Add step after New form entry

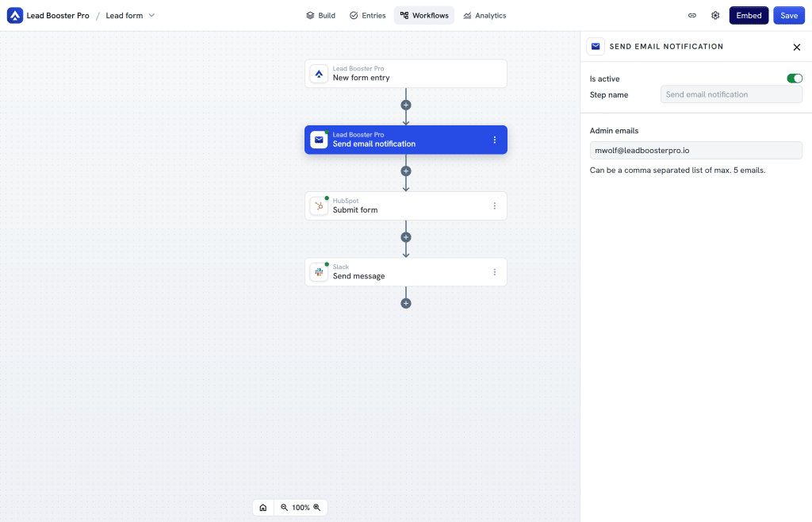tap(406, 106)
